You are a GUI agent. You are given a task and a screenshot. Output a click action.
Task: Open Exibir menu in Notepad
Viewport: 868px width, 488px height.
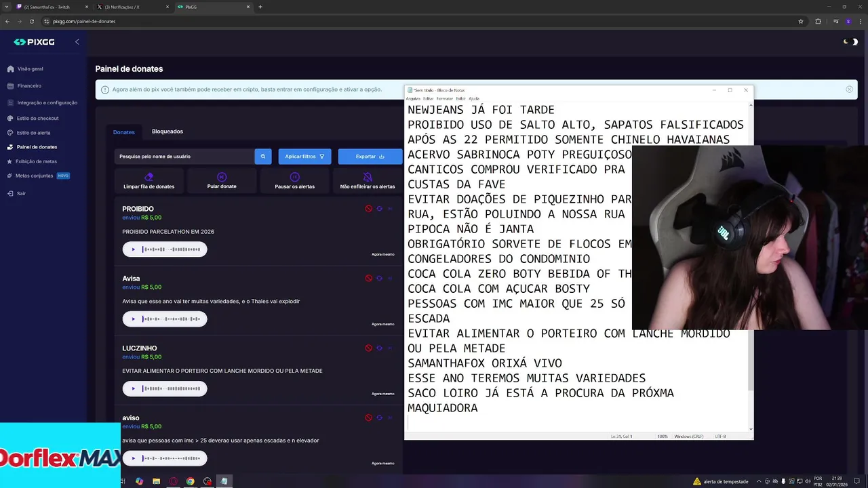pyautogui.click(x=461, y=99)
